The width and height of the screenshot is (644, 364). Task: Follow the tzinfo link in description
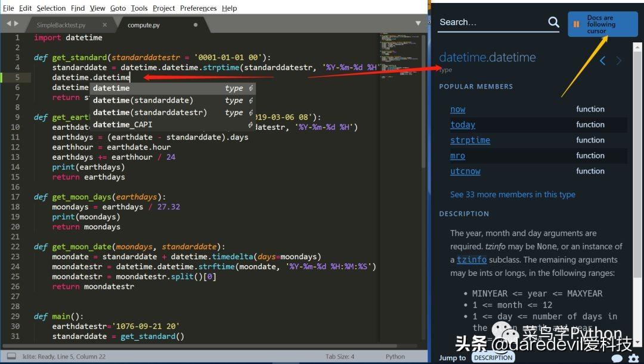pos(472,259)
